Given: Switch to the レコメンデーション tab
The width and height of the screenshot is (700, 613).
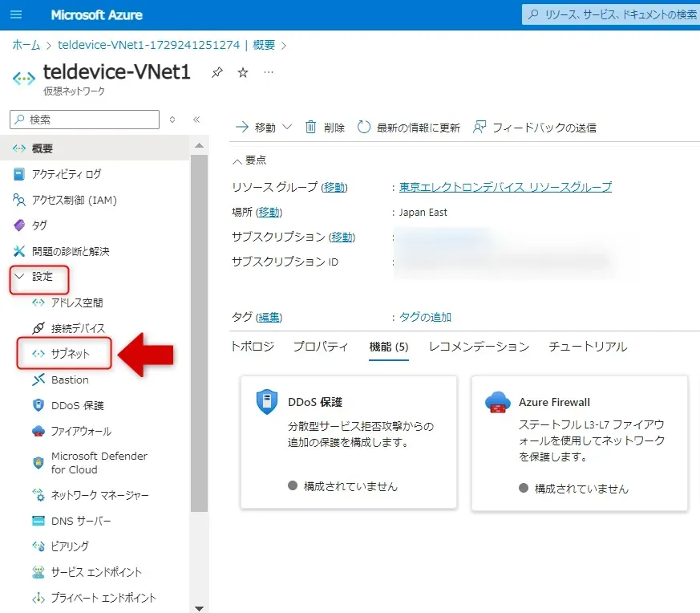Looking at the screenshot, I should coord(479,347).
